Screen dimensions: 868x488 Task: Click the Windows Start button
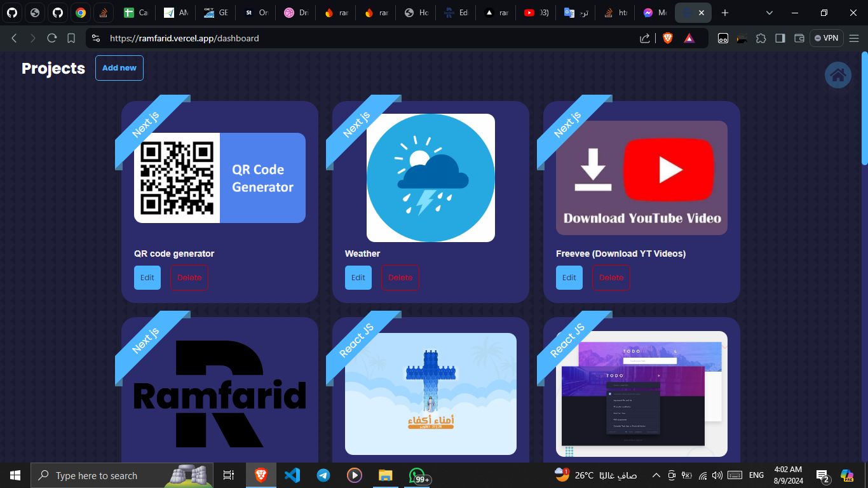pos(15,475)
